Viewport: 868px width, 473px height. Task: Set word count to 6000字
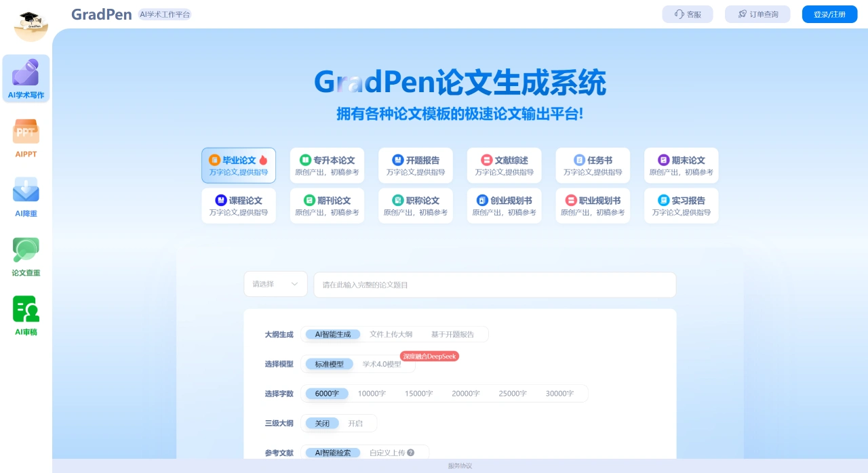click(x=327, y=393)
